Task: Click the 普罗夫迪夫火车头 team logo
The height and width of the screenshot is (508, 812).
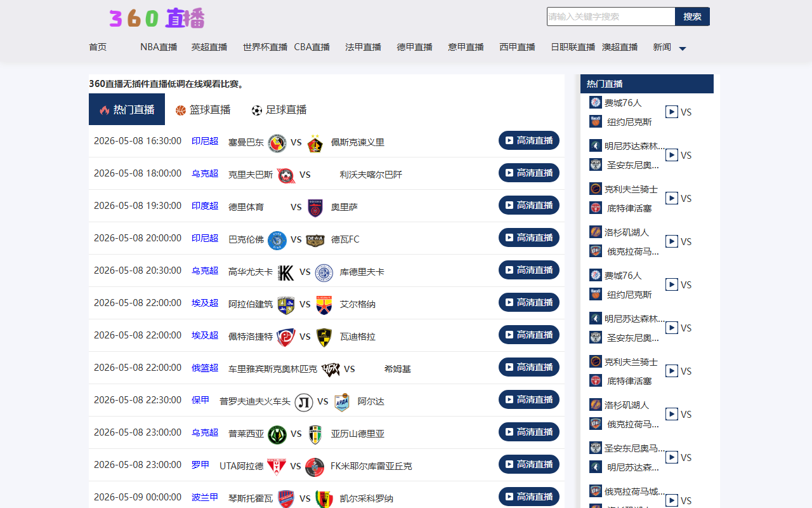Action: pos(304,403)
